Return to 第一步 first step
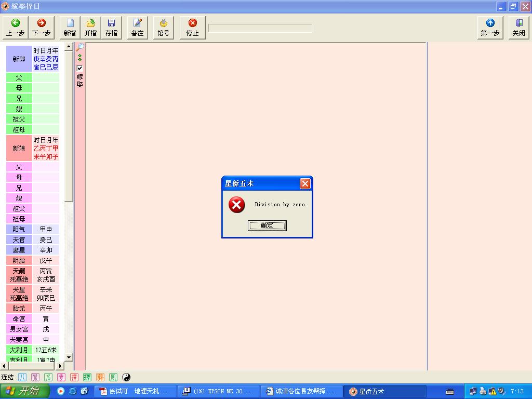 [490, 28]
